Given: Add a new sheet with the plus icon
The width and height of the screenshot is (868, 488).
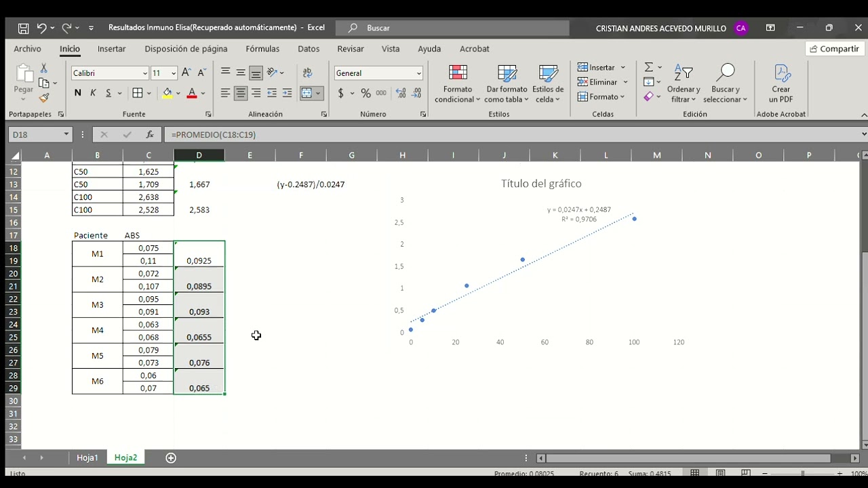Looking at the screenshot, I should [171, 457].
